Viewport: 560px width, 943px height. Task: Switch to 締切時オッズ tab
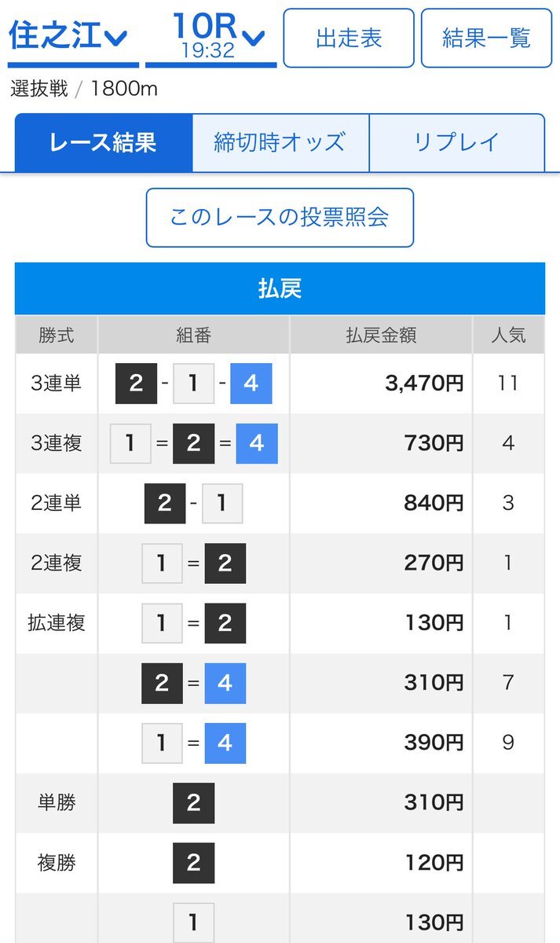click(x=280, y=142)
